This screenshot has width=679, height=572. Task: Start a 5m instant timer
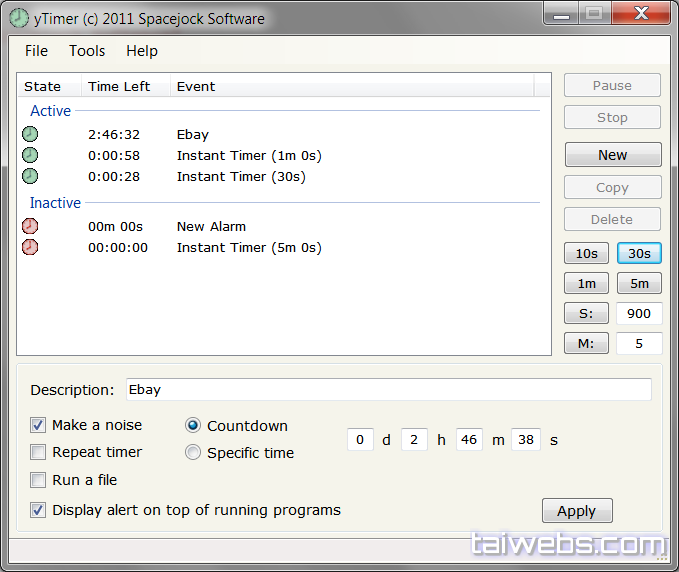pos(639,283)
